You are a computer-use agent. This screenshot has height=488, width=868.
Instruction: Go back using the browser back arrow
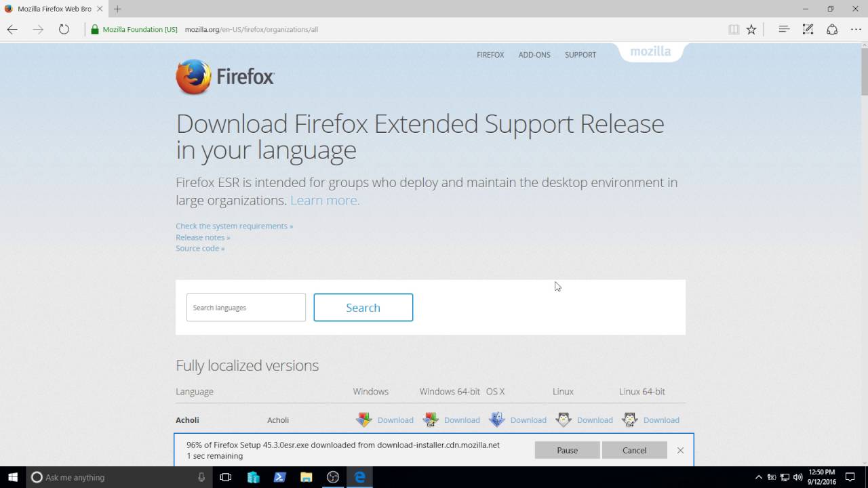tap(12, 29)
